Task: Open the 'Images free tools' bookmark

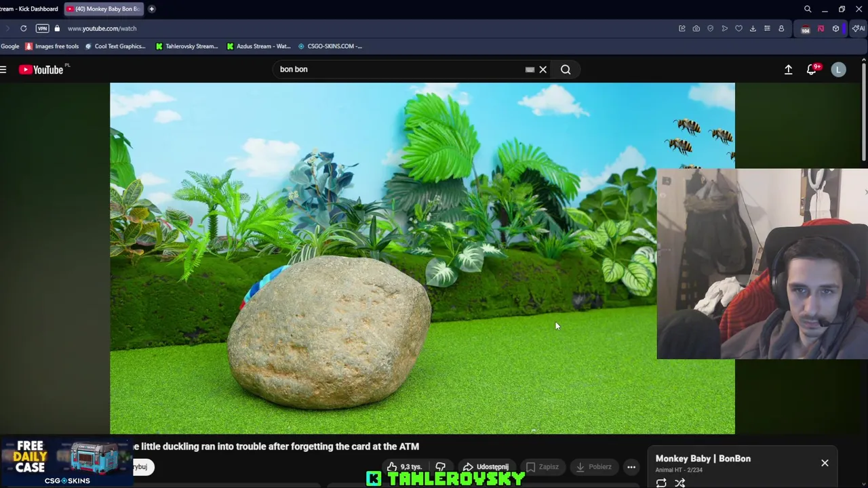Action: click(x=52, y=46)
